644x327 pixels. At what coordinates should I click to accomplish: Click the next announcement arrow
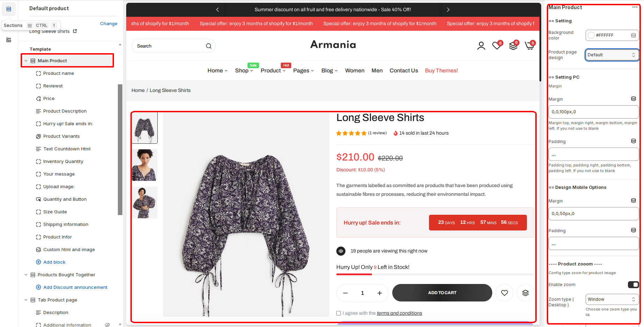tap(448, 9)
